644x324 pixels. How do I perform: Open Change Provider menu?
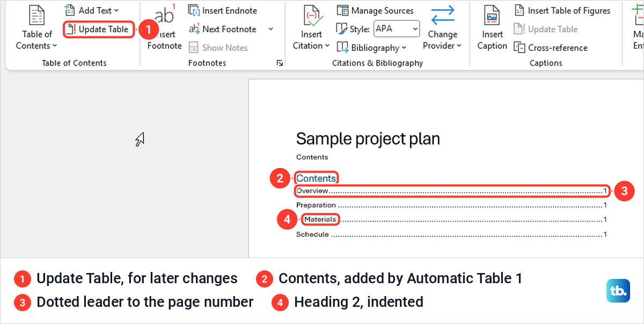pyautogui.click(x=442, y=27)
